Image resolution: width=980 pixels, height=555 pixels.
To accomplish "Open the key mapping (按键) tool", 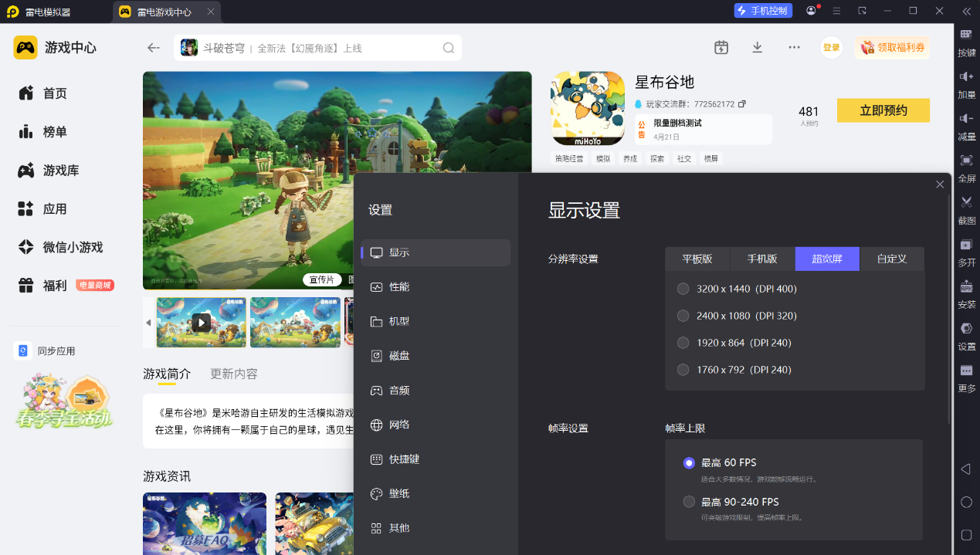I will (966, 35).
